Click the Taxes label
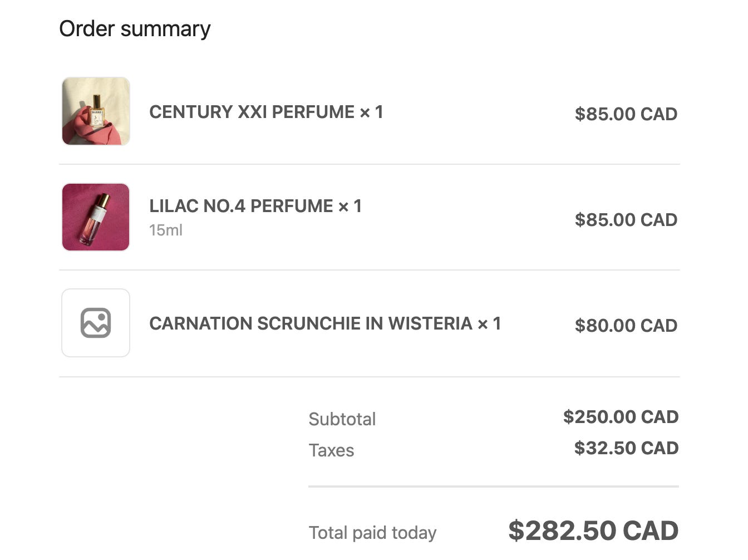Image resolution: width=748 pixels, height=560 pixels. (331, 450)
